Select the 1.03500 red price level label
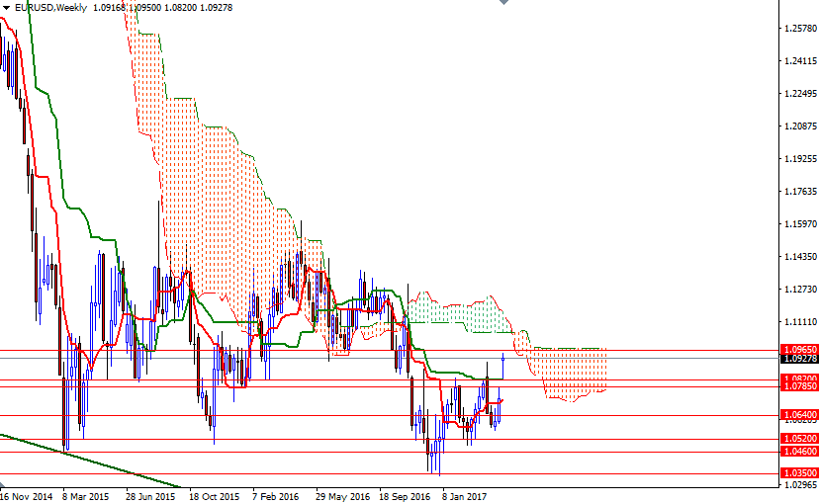The width and height of the screenshot is (819, 504). pyautogui.click(x=799, y=472)
